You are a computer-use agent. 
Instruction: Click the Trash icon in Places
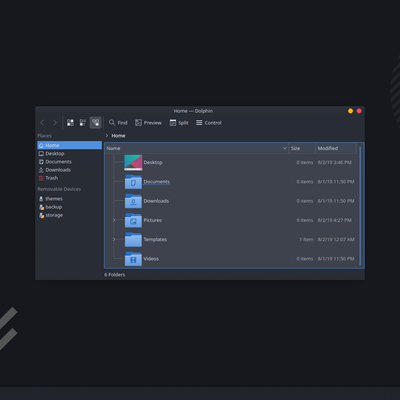(41, 178)
